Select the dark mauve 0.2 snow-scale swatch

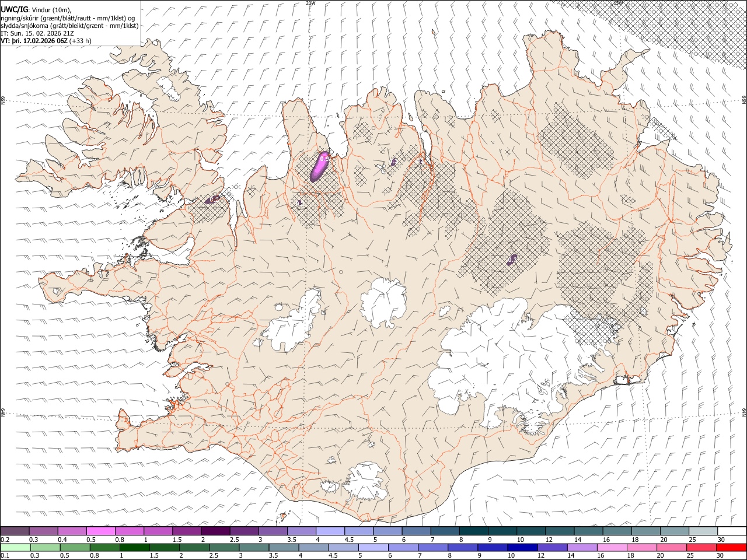(x=15, y=531)
